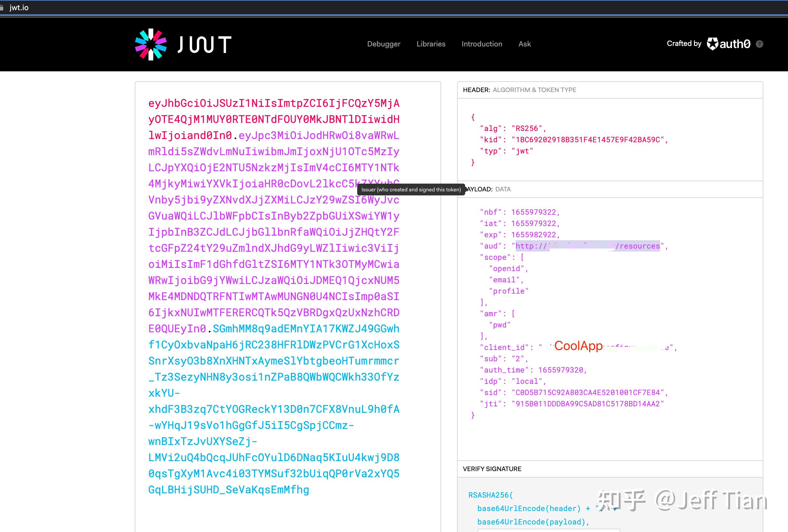
Task: Click the "openid" scope entry
Action: point(507,269)
